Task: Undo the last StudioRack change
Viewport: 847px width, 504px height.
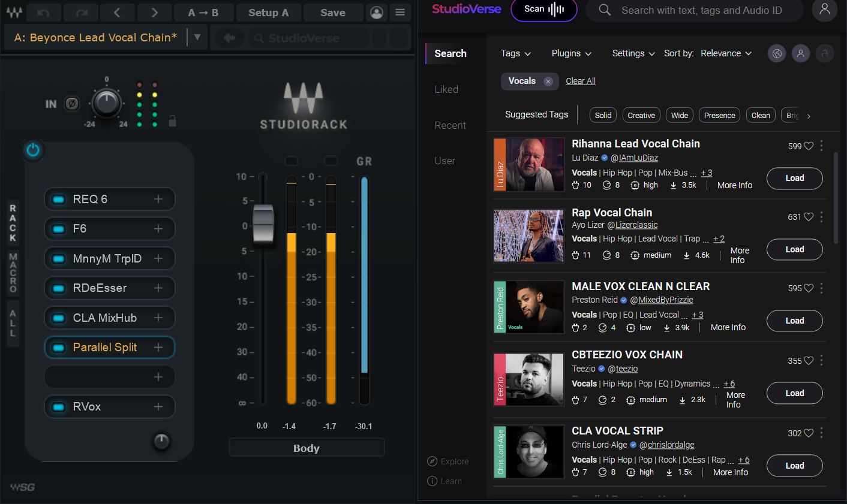Action: click(43, 13)
